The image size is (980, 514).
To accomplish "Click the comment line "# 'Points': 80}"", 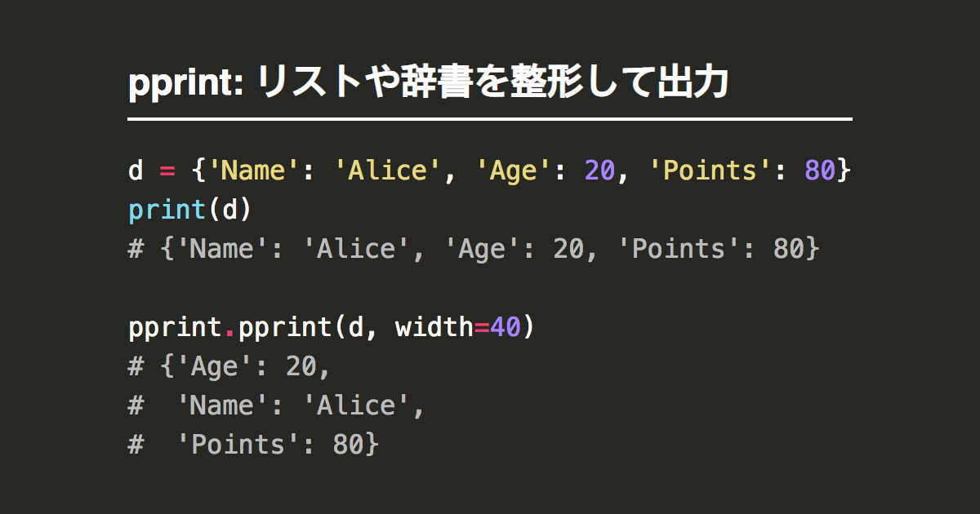I will point(253,445).
